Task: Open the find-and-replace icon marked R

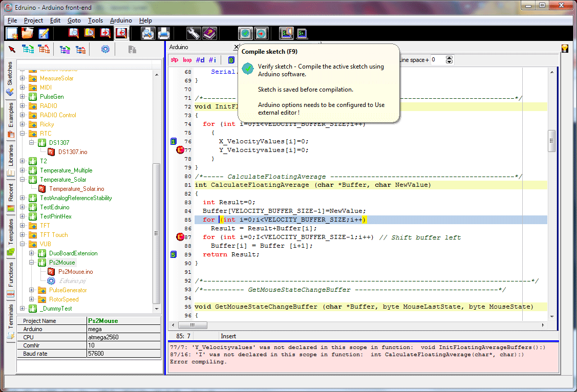Action: pos(90,33)
